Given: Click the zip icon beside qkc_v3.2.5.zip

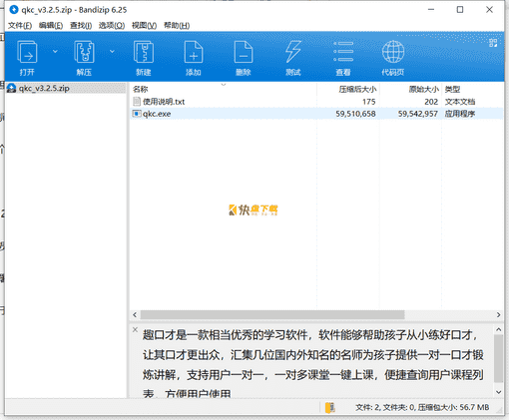Looking at the screenshot, I should click(x=11, y=88).
